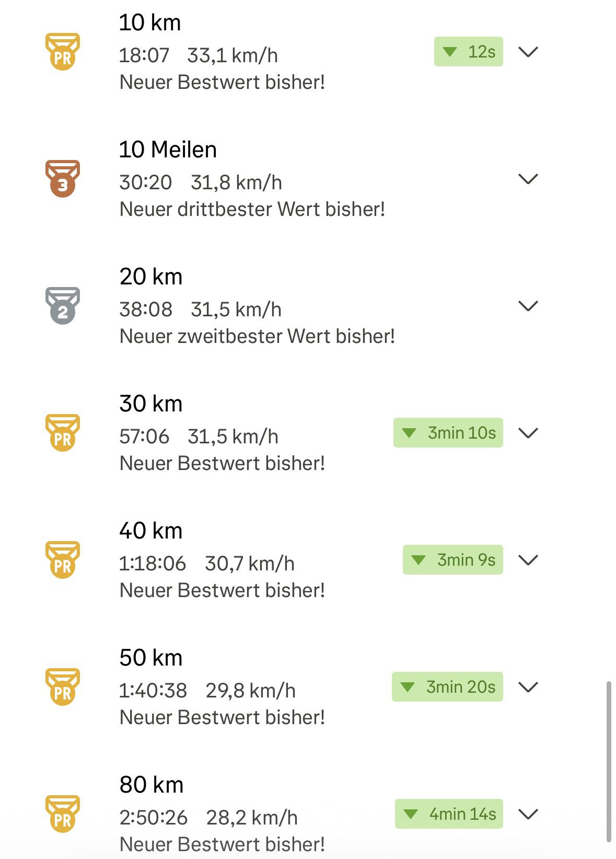Tap the 3min 9s improvement badge

(x=453, y=559)
